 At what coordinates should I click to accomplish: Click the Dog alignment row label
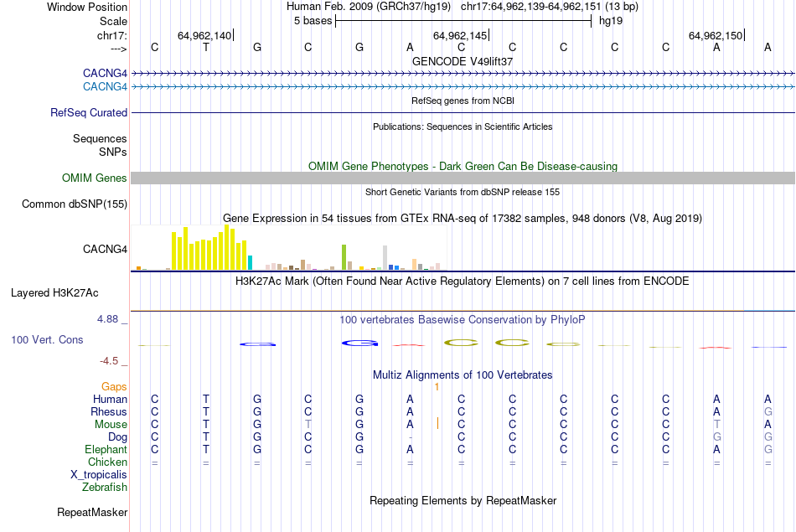pyautogui.click(x=117, y=437)
